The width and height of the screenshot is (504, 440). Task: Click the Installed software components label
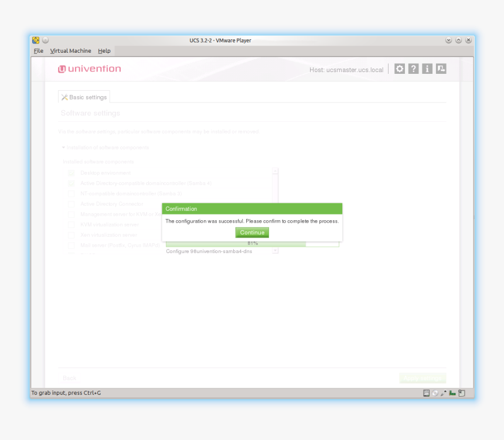(98, 162)
